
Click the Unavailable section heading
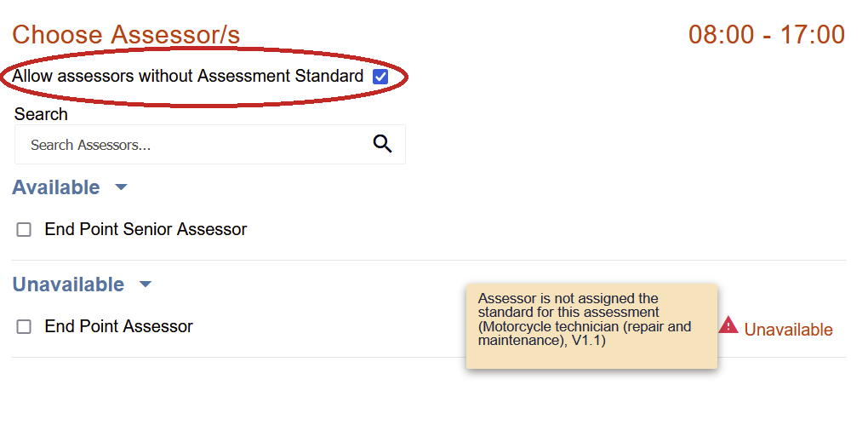point(68,284)
